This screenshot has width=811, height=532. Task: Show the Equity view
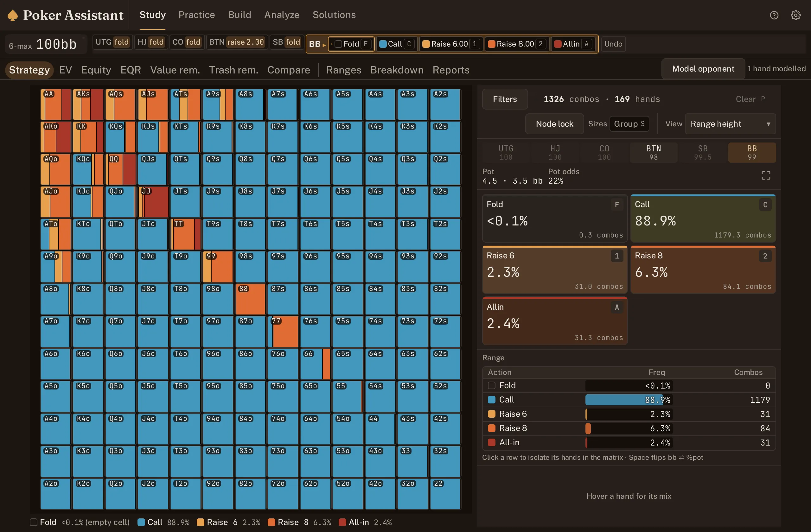coord(96,70)
